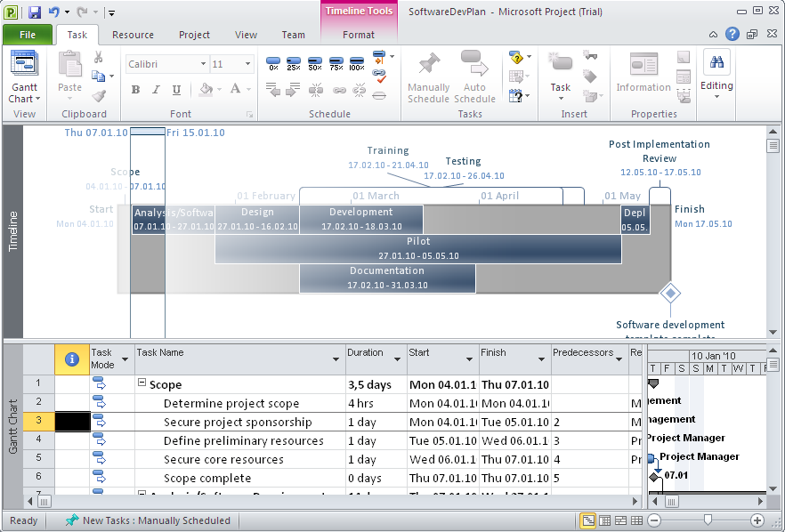The width and height of the screenshot is (785, 532).
Task: Mark task 0% complete
Action: pos(273,63)
